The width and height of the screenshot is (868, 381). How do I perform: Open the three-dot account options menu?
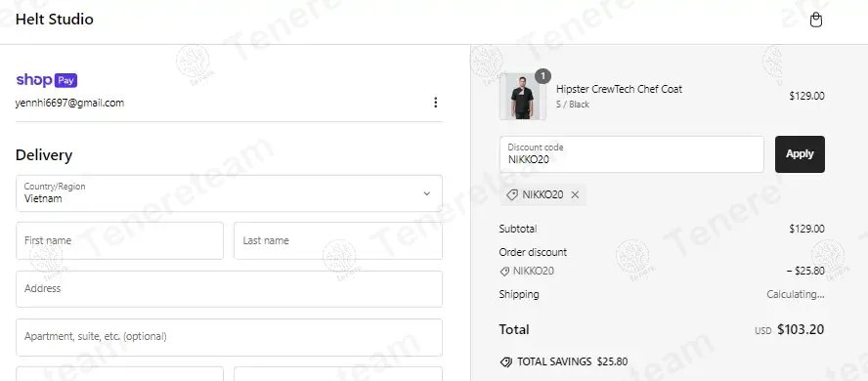click(x=436, y=103)
